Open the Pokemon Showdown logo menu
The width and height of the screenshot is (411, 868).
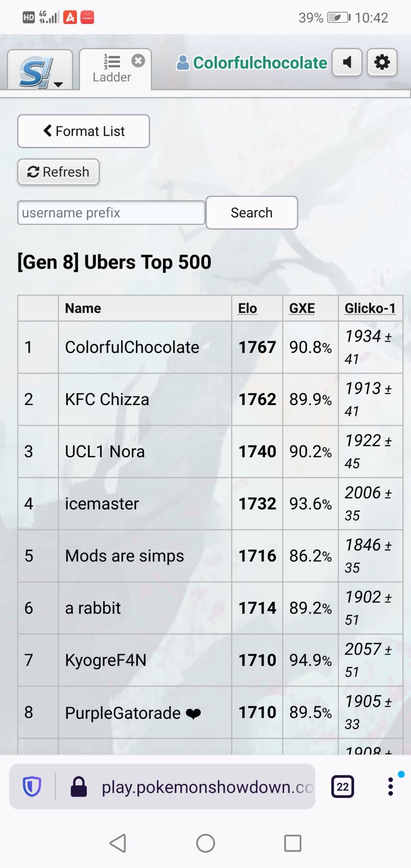pyautogui.click(x=40, y=71)
